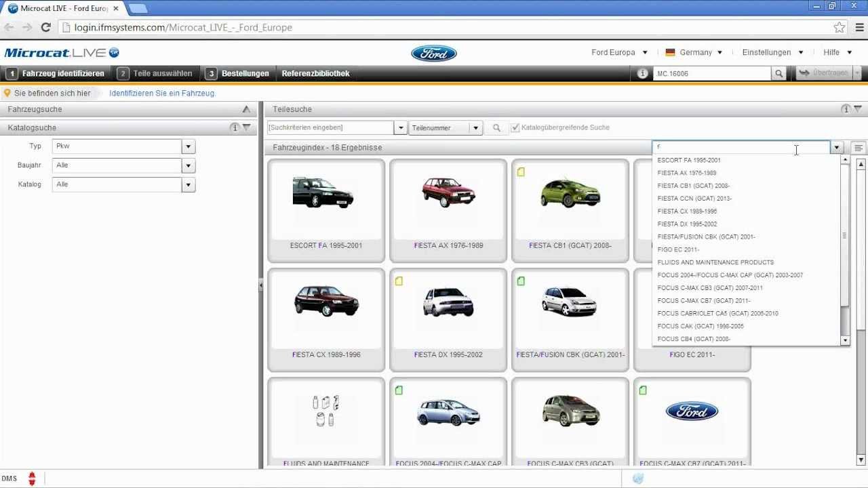Click the Suchkriterien eingeben search field
868x488 pixels.
(x=330, y=127)
